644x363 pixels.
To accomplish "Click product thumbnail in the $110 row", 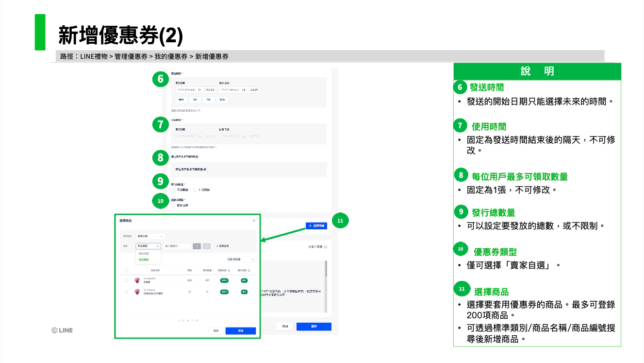I will pos(137,280).
